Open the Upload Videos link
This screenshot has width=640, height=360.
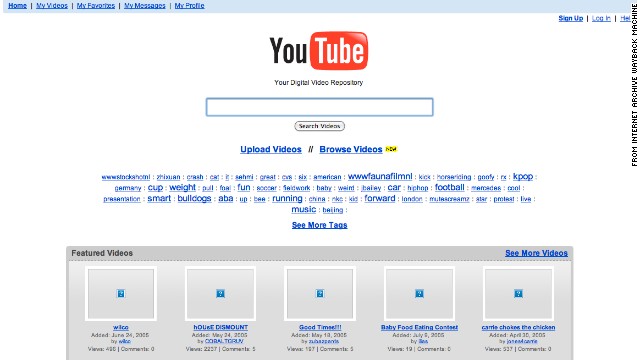tap(271, 149)
